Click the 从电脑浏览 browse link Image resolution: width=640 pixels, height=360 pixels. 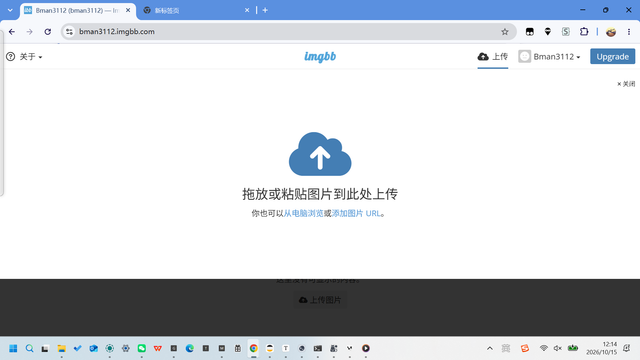(304, 213)
